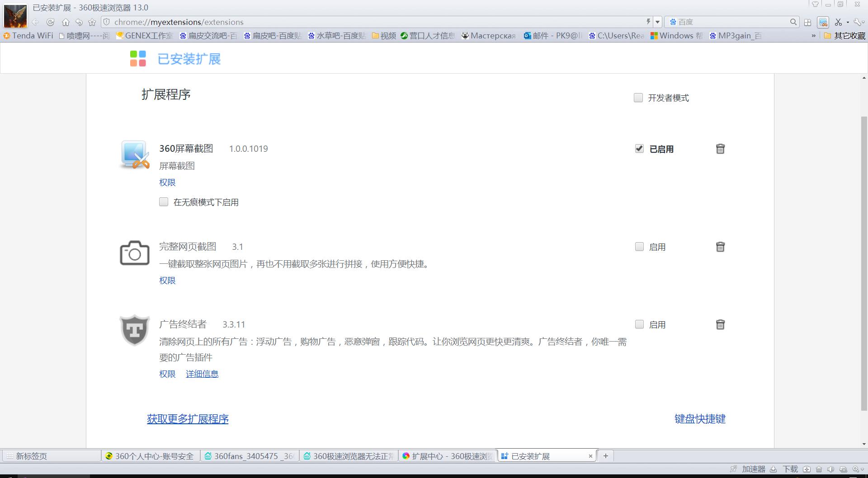The width and height of the screenshot is (868, 478).
Task: Click the undo closed tab icon
Action: (79, 22)
